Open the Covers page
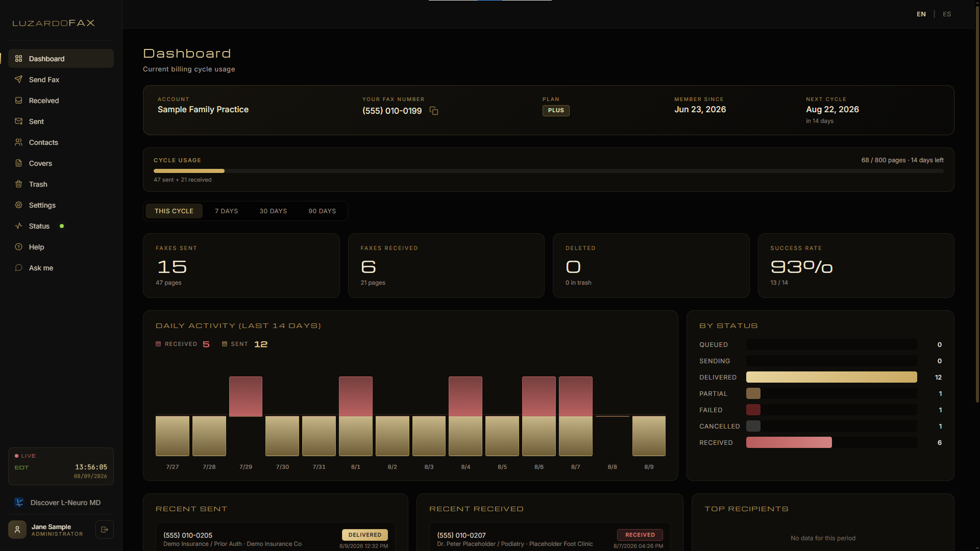The image size is (980, 551). [61, 163]
